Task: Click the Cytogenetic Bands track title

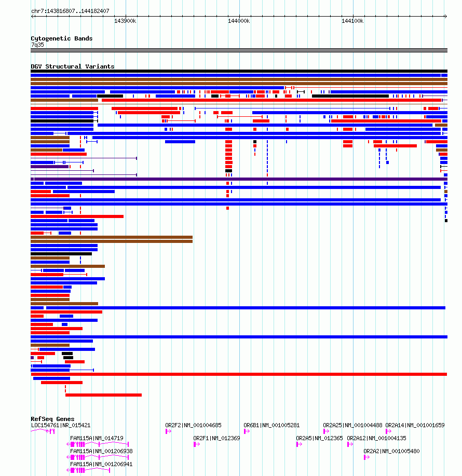Action: (x=62, y=38)
